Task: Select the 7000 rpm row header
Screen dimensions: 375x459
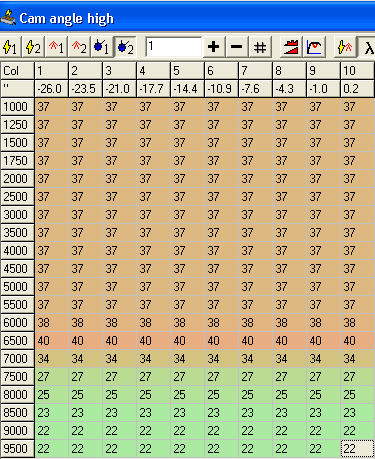Action: tap(17, 359)
